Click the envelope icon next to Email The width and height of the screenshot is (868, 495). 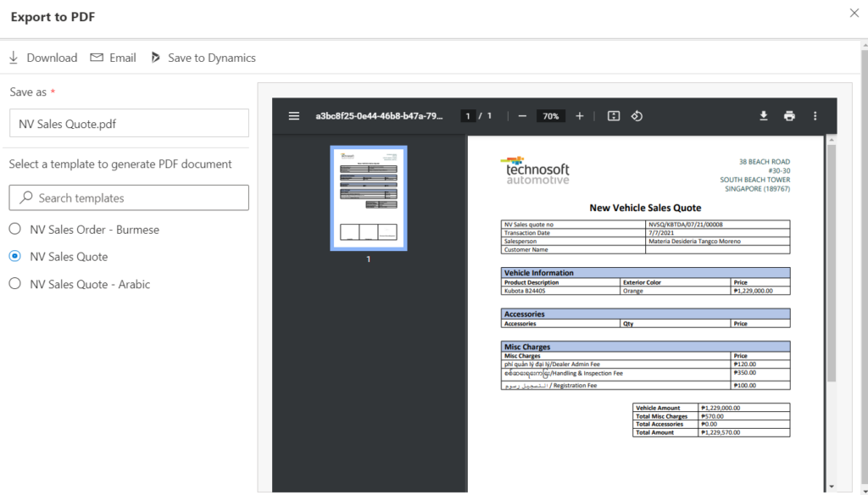pyautogui.click(x=97, y=58)
